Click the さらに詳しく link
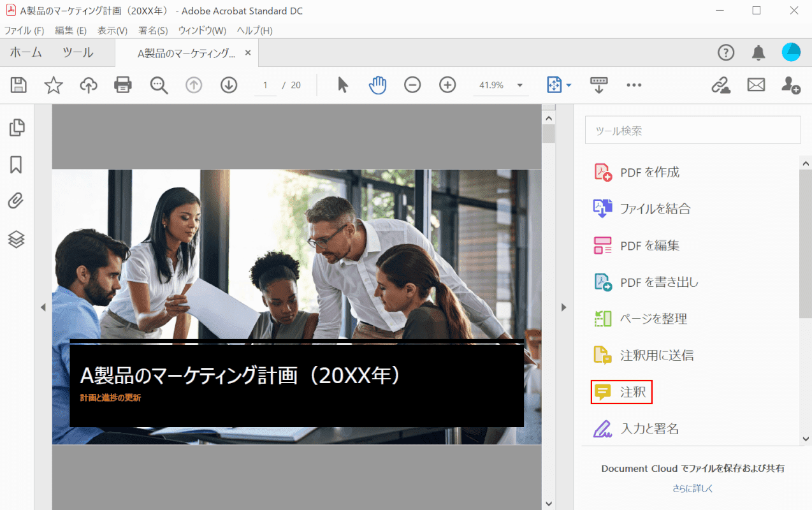 click(693, 488)
